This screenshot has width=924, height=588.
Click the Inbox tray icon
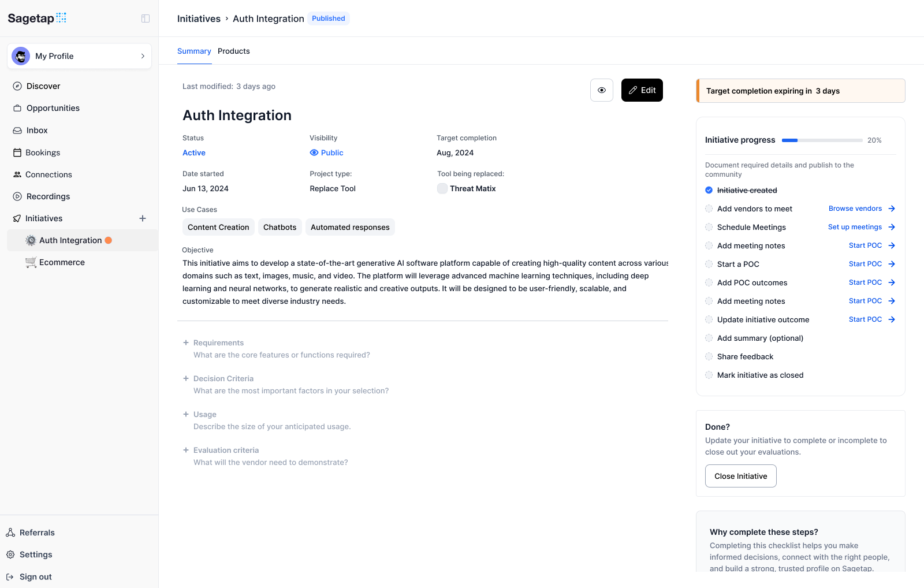(x=17, y=131)
